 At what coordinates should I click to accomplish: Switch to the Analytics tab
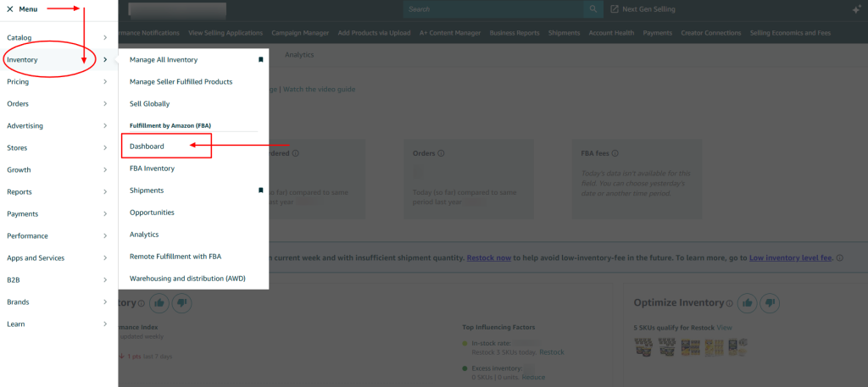pos(299,55)
